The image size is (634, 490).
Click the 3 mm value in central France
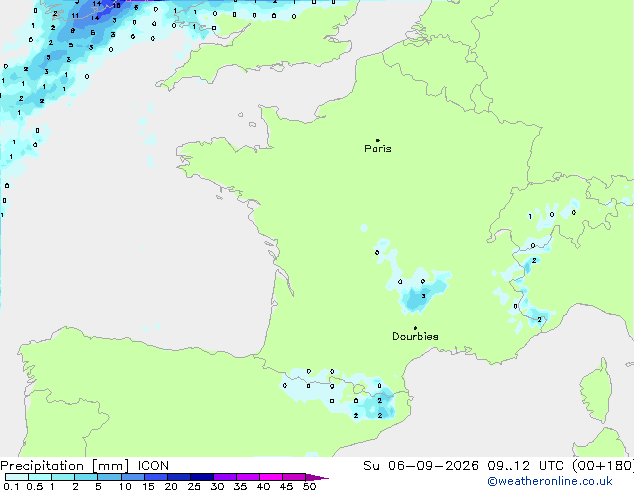423,296
